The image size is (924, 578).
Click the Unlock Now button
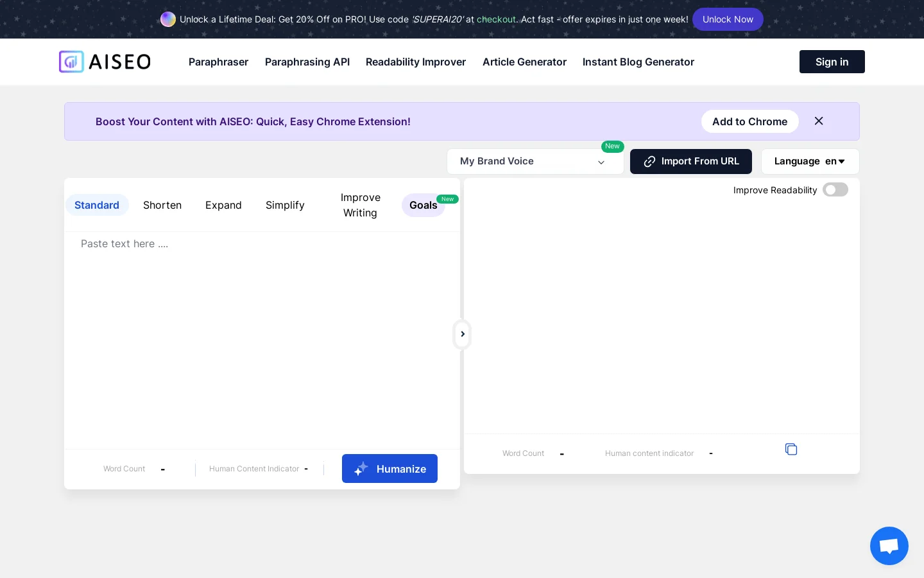727,19
